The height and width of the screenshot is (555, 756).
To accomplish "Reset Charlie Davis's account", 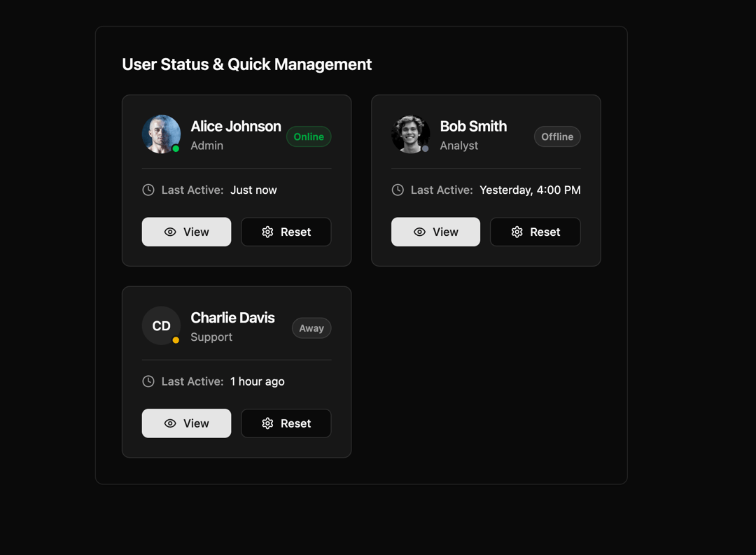I will point(286,423).
